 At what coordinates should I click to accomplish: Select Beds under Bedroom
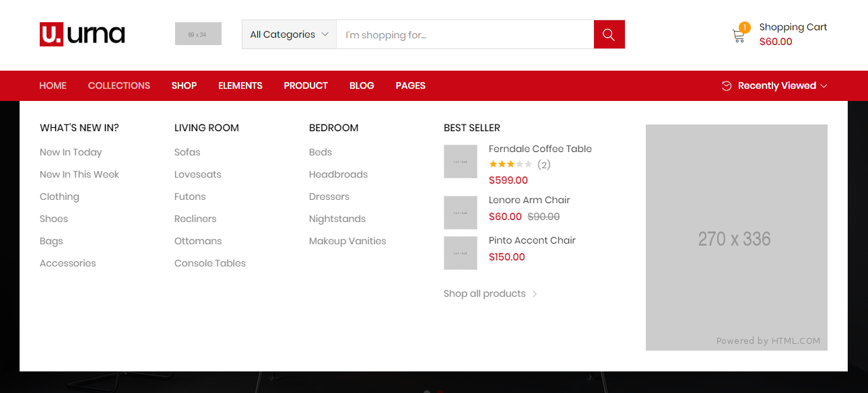tap(321, 152)
